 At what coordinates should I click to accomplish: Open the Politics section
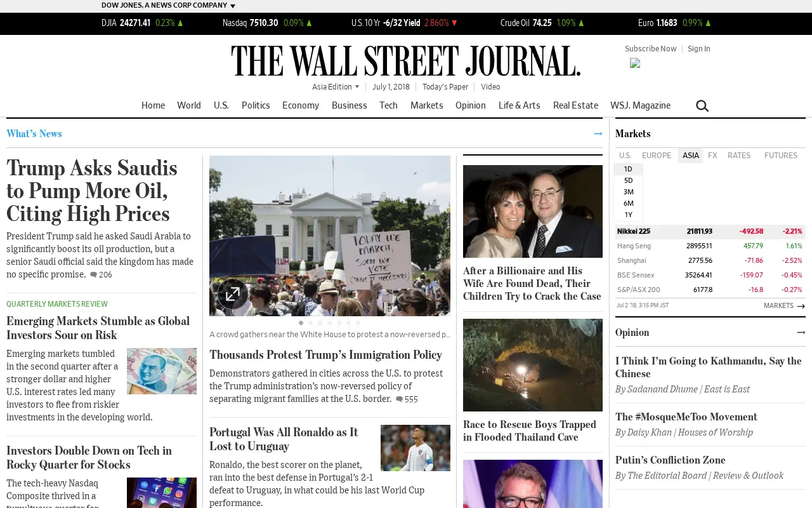click(256, 105)
